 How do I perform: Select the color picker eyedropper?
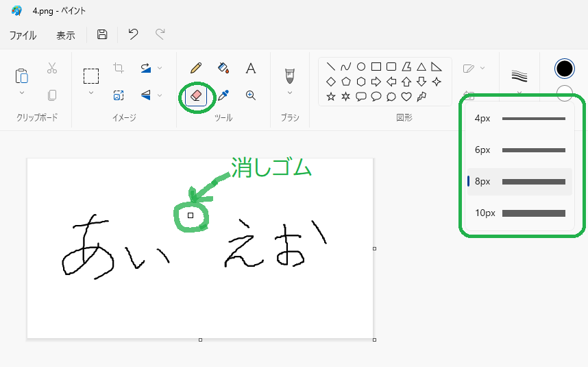coord(223,95)
